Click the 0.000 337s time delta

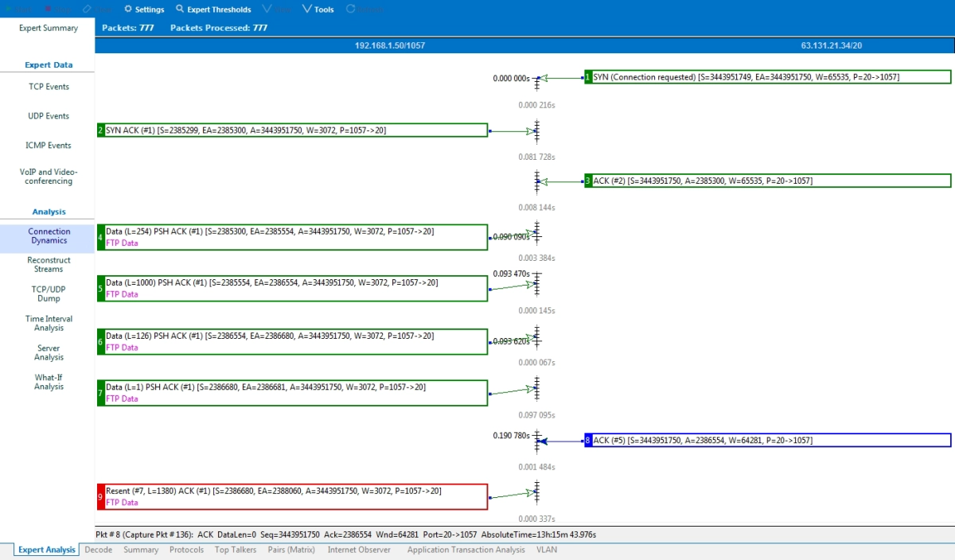[536, 519]
